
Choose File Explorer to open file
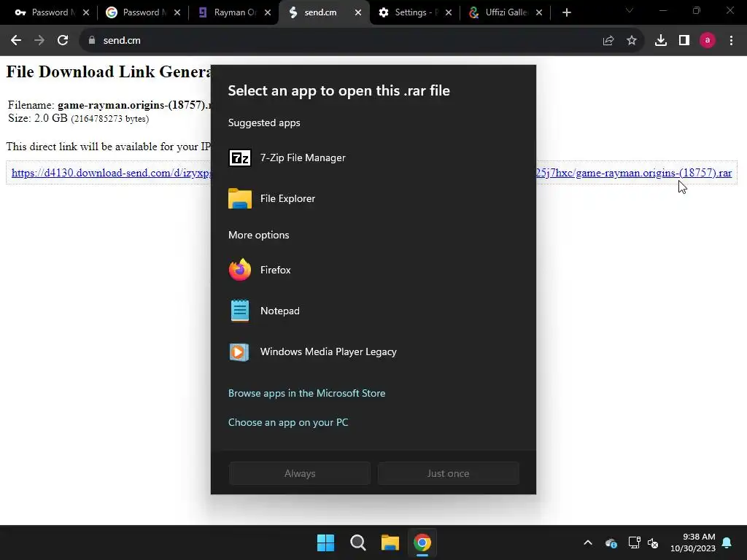pos(373,198)
